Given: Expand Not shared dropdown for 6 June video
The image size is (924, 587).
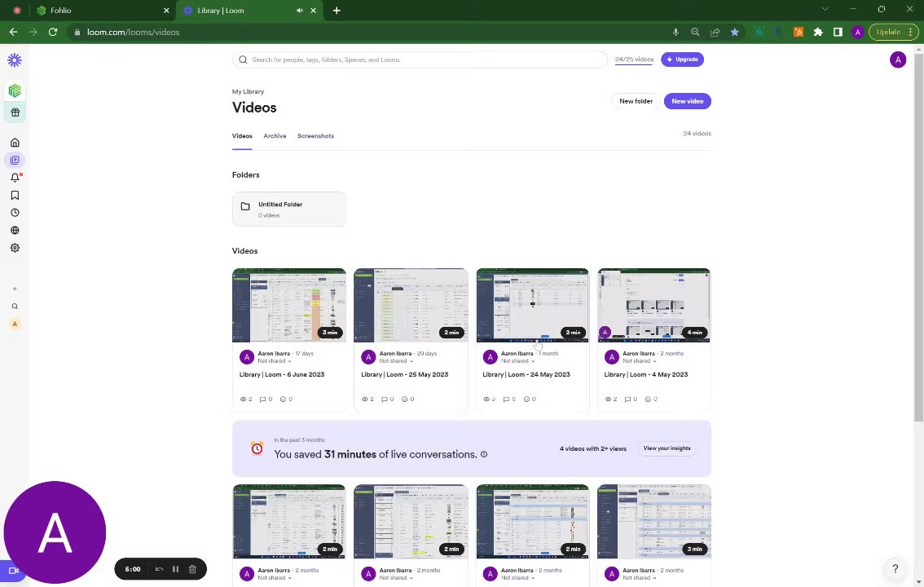Looking at the screenshot, I should 275,361.
